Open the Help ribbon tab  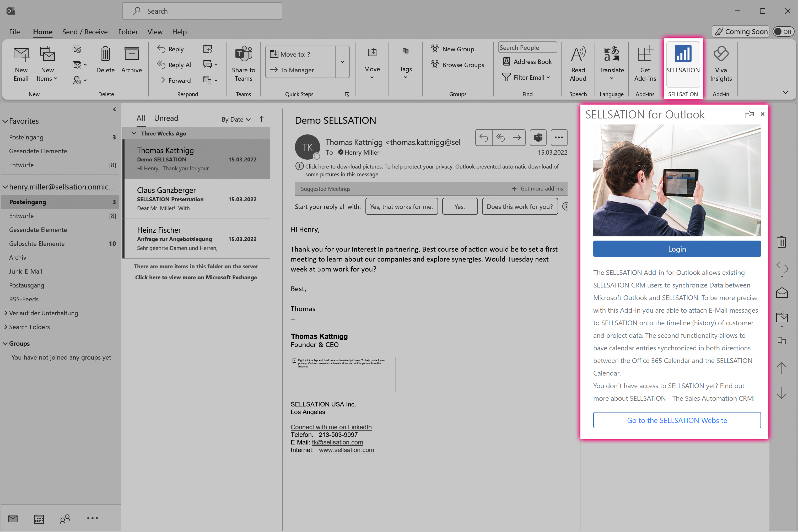click(179, 32)
